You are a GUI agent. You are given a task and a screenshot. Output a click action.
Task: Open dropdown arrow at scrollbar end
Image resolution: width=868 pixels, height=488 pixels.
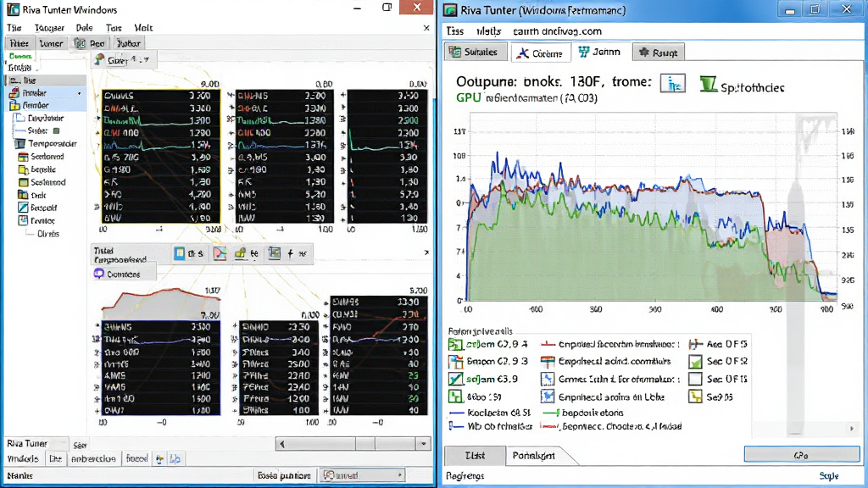pos(424,444)
